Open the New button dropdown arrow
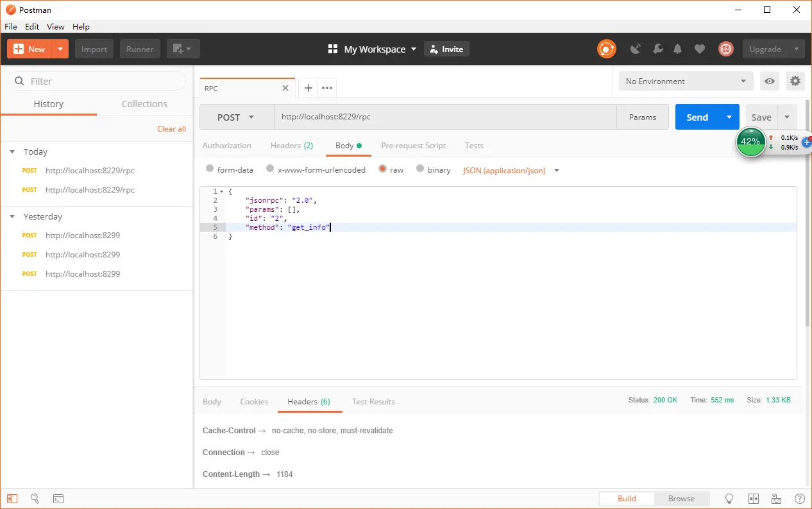The image size is (812, 509). coord(60,49)
